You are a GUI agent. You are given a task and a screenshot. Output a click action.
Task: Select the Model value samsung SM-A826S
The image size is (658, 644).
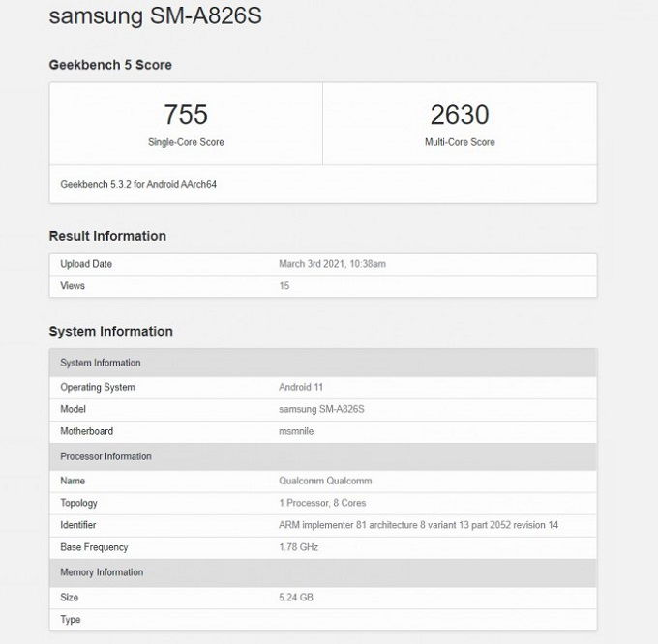(x=321, y=409)
